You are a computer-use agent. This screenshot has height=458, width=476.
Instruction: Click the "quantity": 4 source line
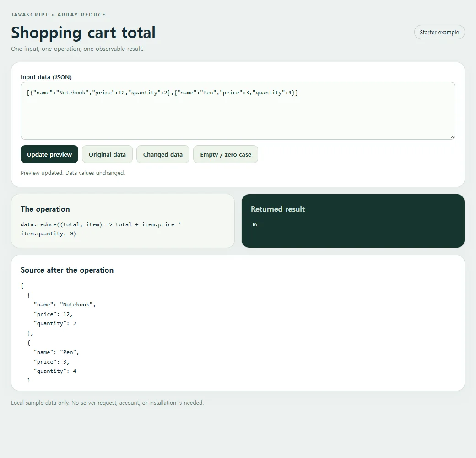pyautogui.click(x=55, y=371)
